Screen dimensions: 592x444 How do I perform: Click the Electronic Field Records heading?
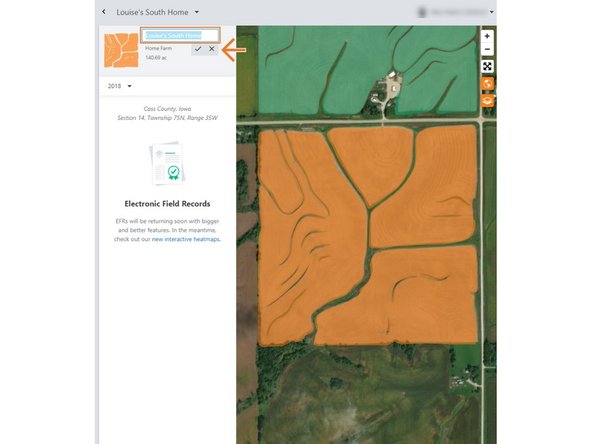[167, 204]
